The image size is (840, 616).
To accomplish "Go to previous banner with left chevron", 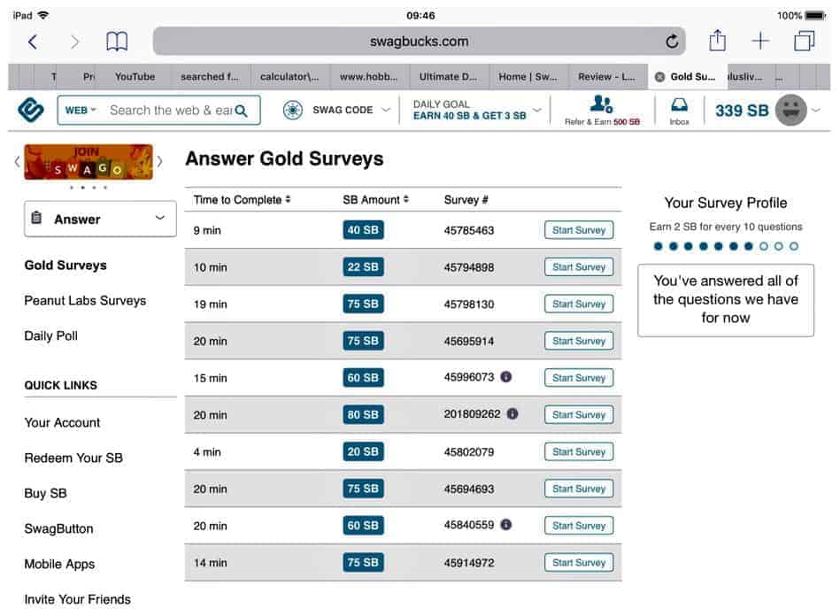I will click(x=17, y=161).
